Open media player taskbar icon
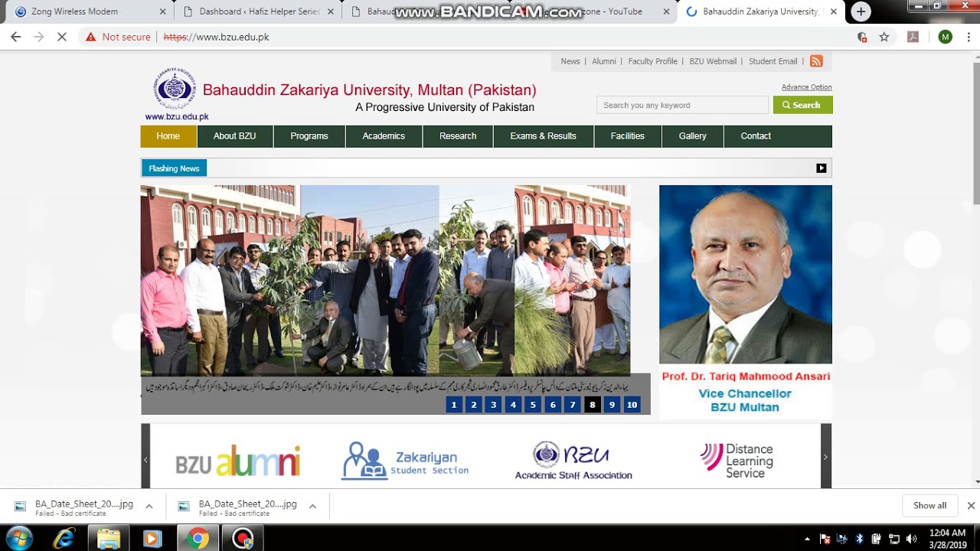The image size is (980, 551). coord(152,538)
